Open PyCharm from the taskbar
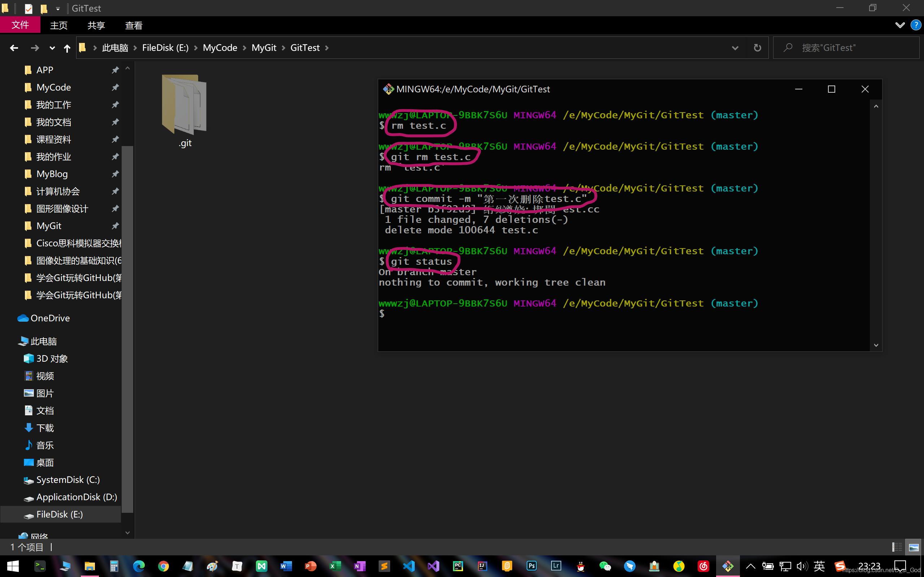924x577 pixels. pos(458,566)
